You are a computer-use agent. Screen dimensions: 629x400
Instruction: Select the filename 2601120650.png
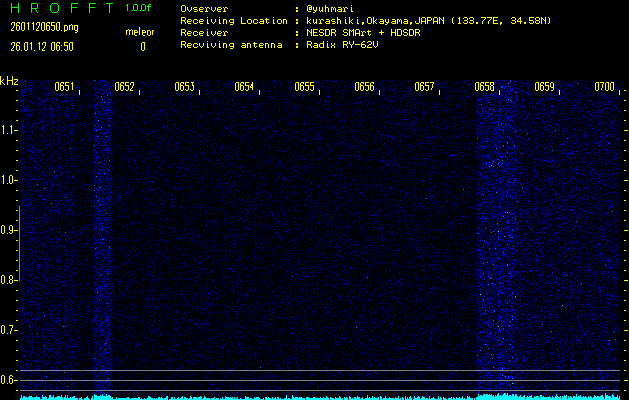44,27
